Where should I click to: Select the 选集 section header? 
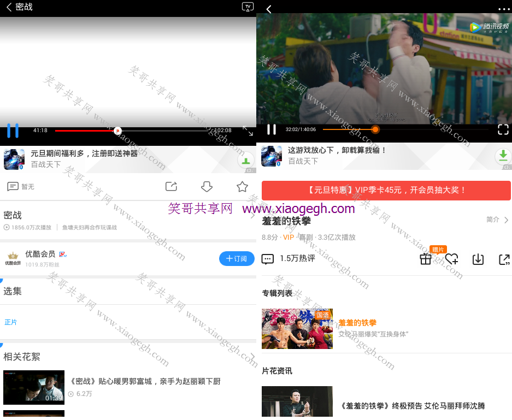coord(13,291)
